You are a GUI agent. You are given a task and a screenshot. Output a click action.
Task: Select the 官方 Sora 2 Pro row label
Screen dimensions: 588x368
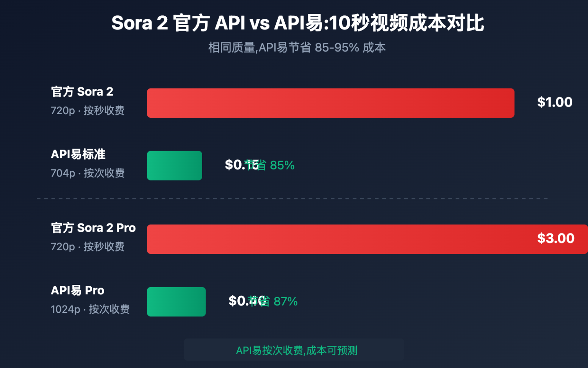tap(93, 228)
